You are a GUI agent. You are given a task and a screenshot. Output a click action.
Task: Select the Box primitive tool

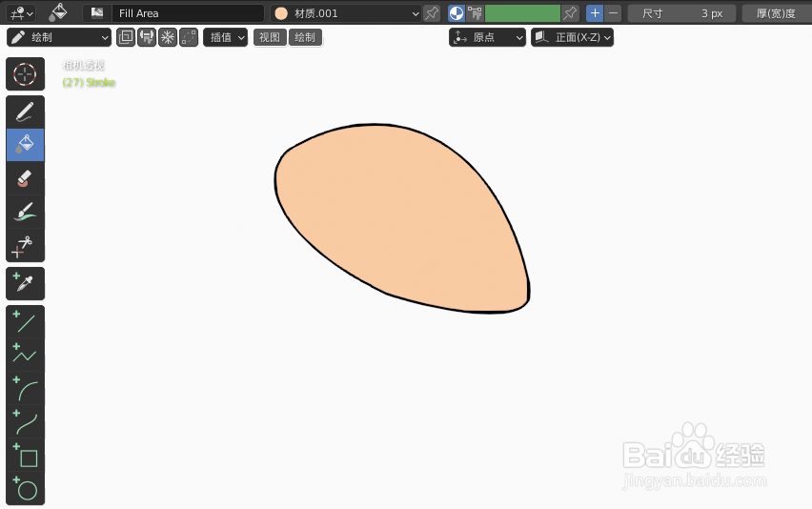25,455
